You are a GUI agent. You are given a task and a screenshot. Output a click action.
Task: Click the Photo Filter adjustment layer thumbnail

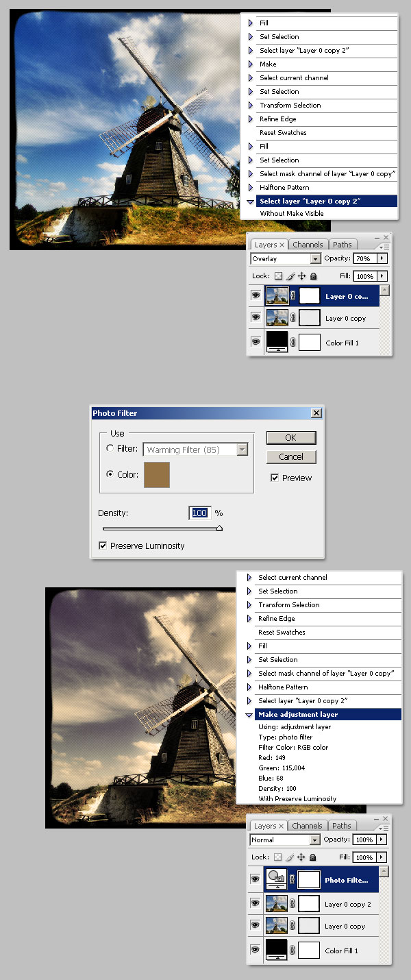[277, 879]
